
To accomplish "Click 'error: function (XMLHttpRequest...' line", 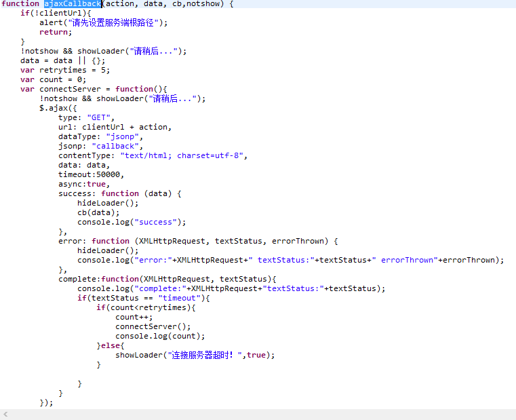I will click(x=198, y=241).
